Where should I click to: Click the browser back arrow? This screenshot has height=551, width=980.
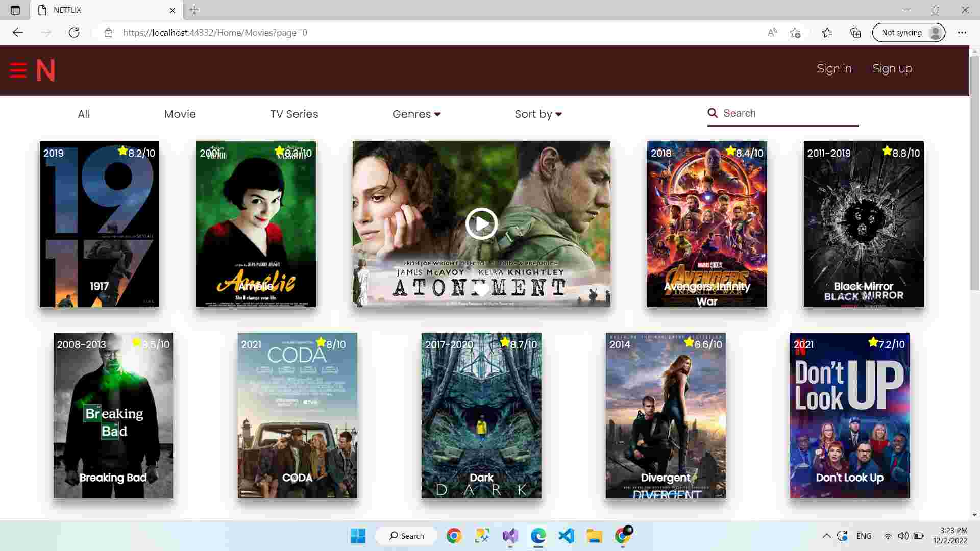click(x=18, y=33)
